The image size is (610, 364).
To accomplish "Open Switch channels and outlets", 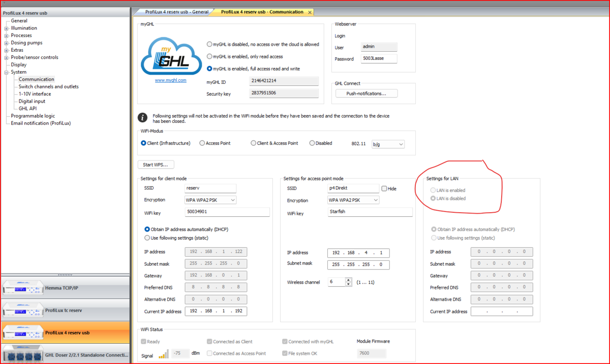I will coord(49,86).
